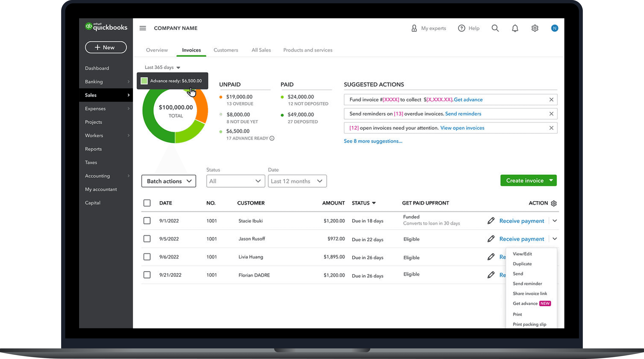
Task: Click the hamburger menu icon
Action: [142, 28]
